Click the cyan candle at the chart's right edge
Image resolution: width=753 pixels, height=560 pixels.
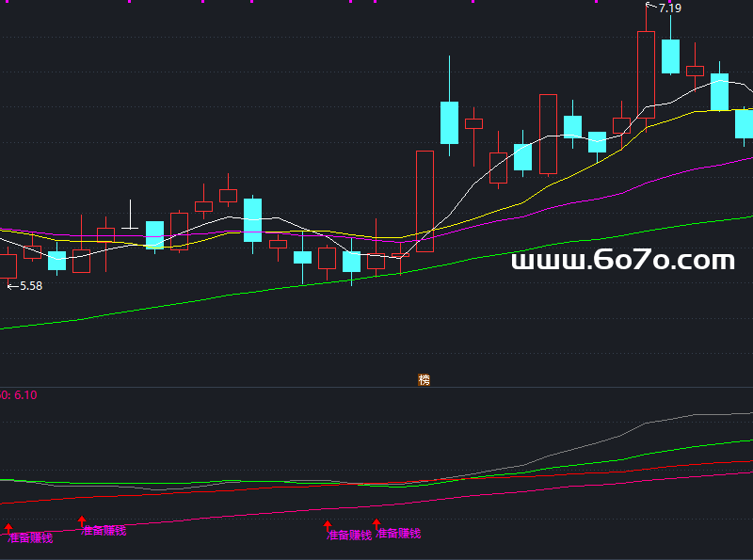(x=745, y=124)
